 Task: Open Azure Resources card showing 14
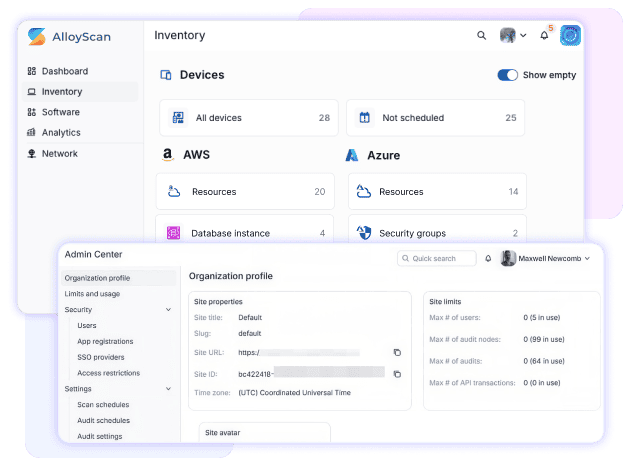[437, 191]
